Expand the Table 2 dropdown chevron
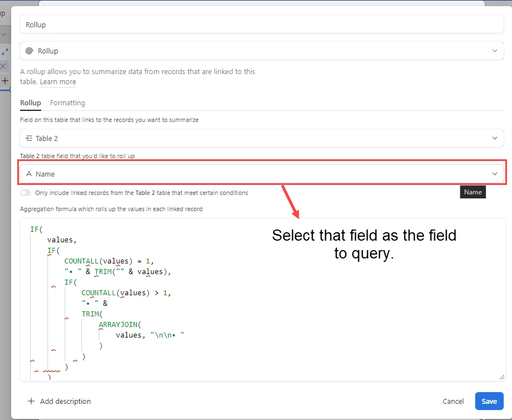The height and width of the screenshot is (420, 512). pos(494,138)
